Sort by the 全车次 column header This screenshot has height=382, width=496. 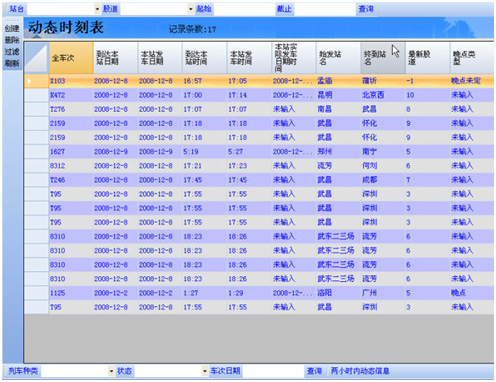click(x=71, y=58)
